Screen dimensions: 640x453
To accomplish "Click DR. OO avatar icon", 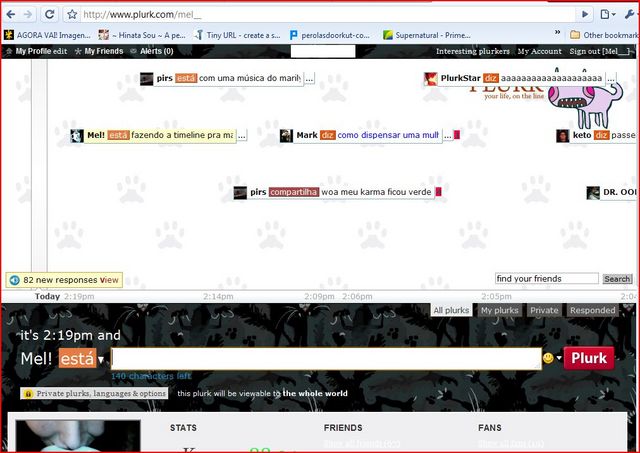I will (x=593, y=193).
